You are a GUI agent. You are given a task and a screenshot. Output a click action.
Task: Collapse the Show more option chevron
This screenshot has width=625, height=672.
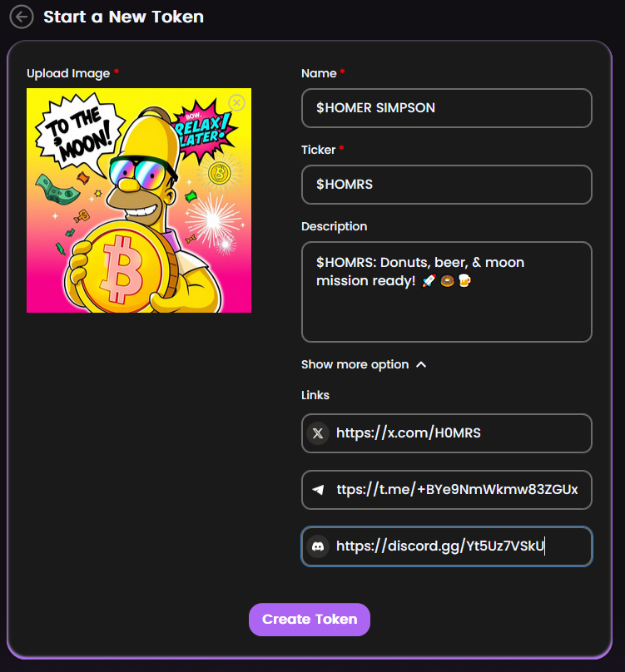click(x=421, y=365)
